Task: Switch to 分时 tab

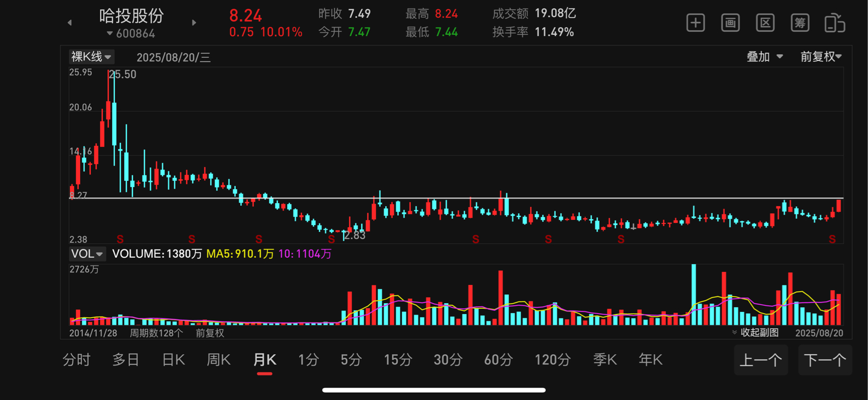Action: pyautogui.click(x=77, y=360)
